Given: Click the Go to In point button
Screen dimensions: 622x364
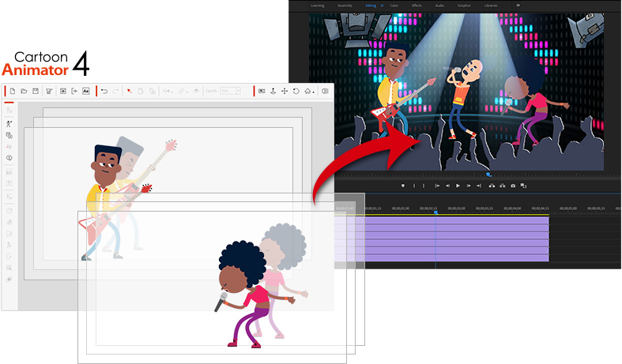Looking at the screenshot, I should tap(437, 186).
